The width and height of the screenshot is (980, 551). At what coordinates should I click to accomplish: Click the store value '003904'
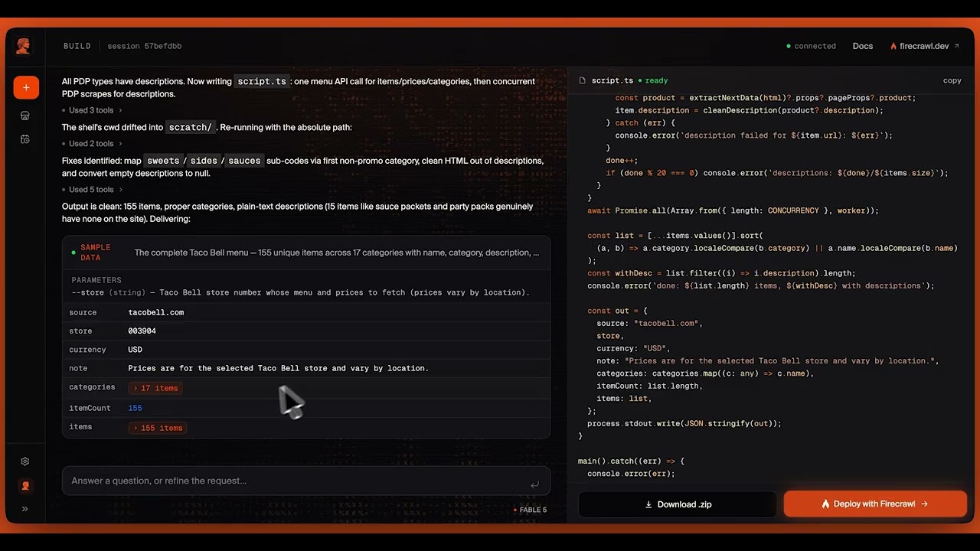coord(142,331)
